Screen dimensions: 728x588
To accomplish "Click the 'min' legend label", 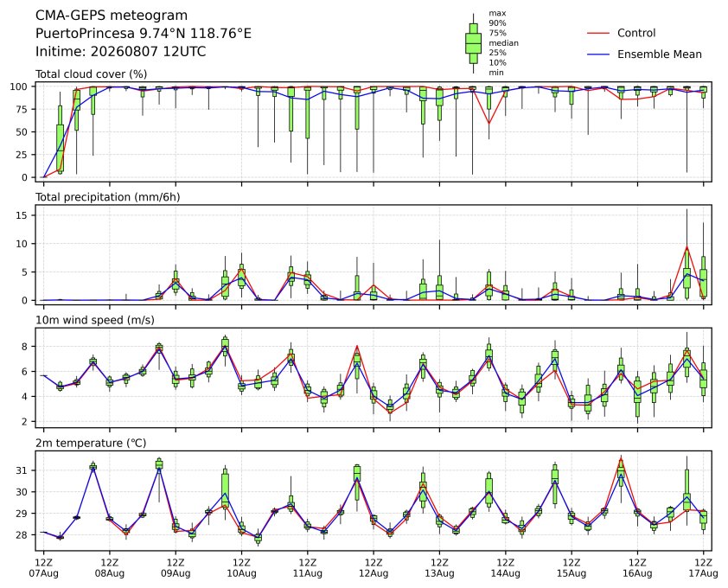I will tap(496, 73).
